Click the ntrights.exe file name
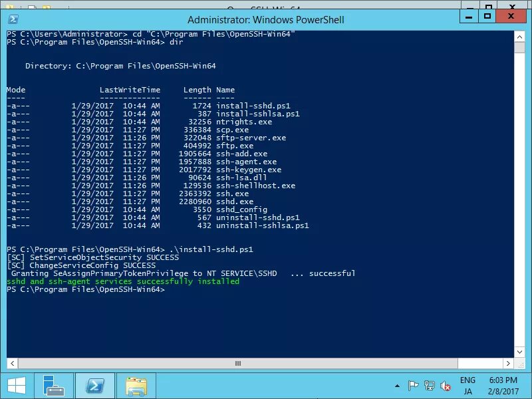Image resolution: width=532 pixels, height=399 pixels. tap(244, 122)
